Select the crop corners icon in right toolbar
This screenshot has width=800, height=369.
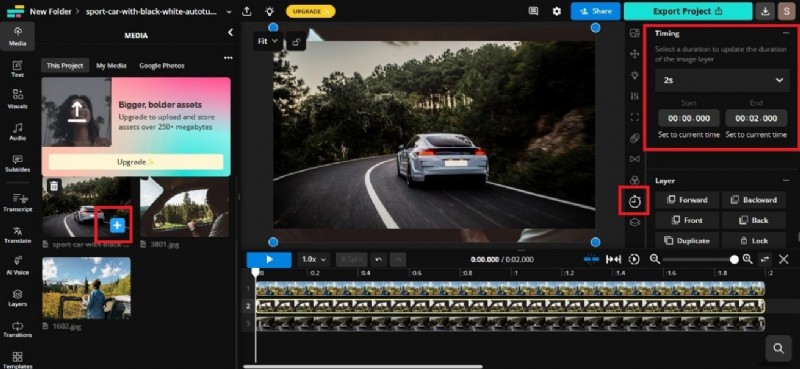pyautogui.click(x=635, y=117)
